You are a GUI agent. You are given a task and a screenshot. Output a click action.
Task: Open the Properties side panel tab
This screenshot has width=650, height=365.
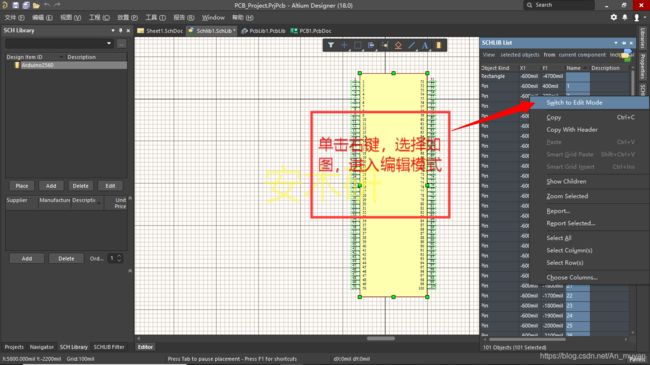click(643, 66)
